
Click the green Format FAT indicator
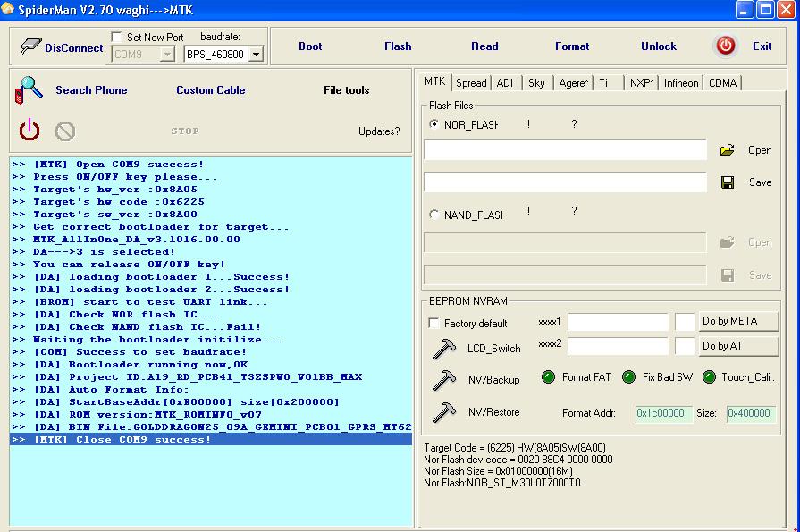pyautogui.click(x=548, y=377)
